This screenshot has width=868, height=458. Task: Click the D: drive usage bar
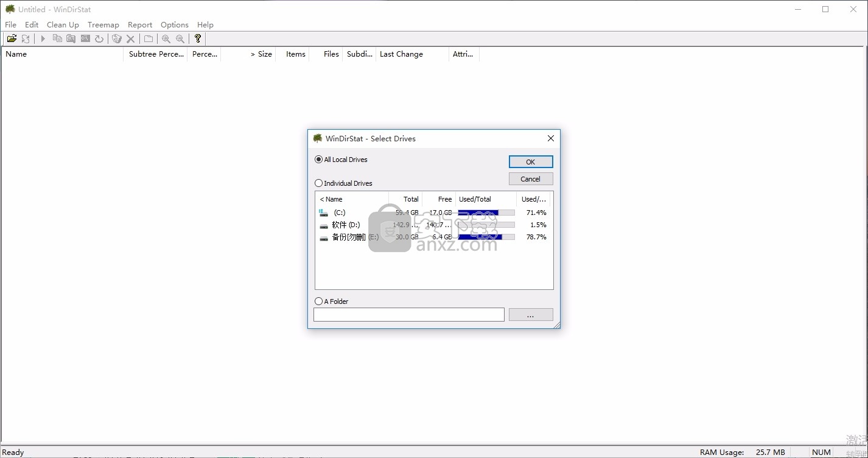(x=486, y=225)
